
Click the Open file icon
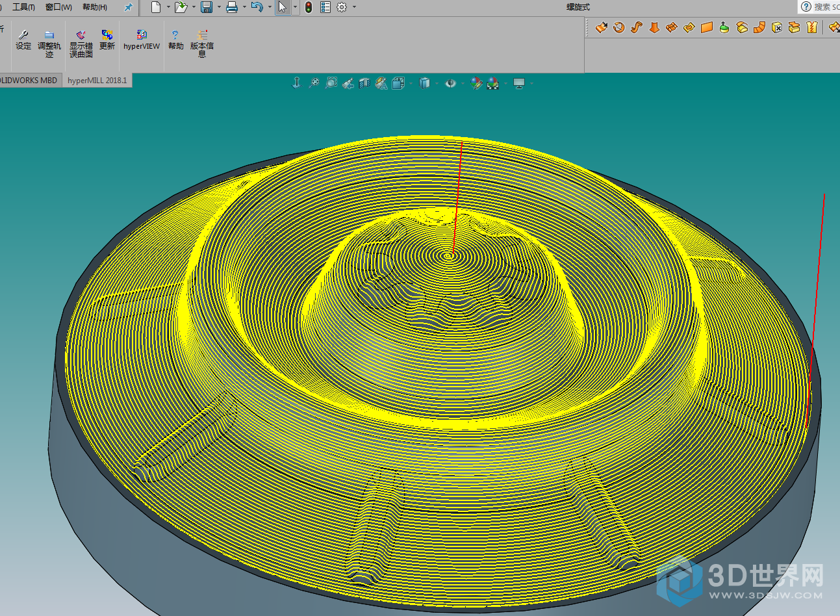[x=181, y=7]
